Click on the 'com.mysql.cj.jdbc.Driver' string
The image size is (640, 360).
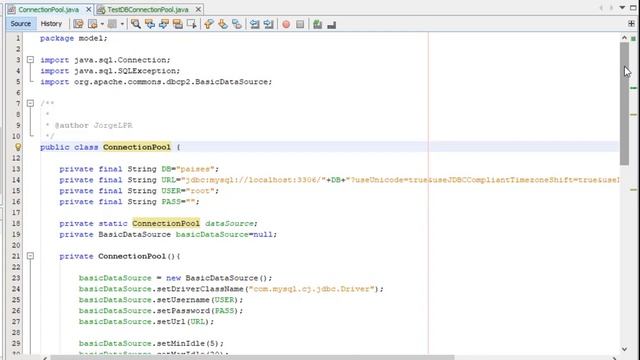(x=312, y=289)
